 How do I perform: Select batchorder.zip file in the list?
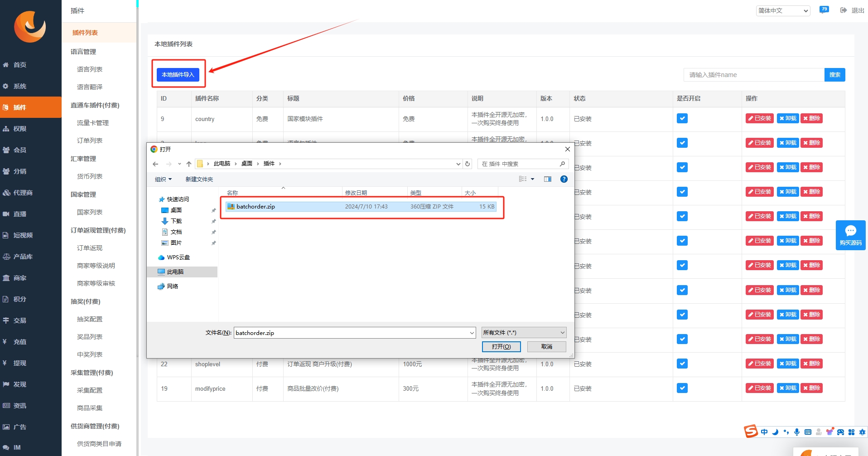pyautogui.click(x=361, y=207)
